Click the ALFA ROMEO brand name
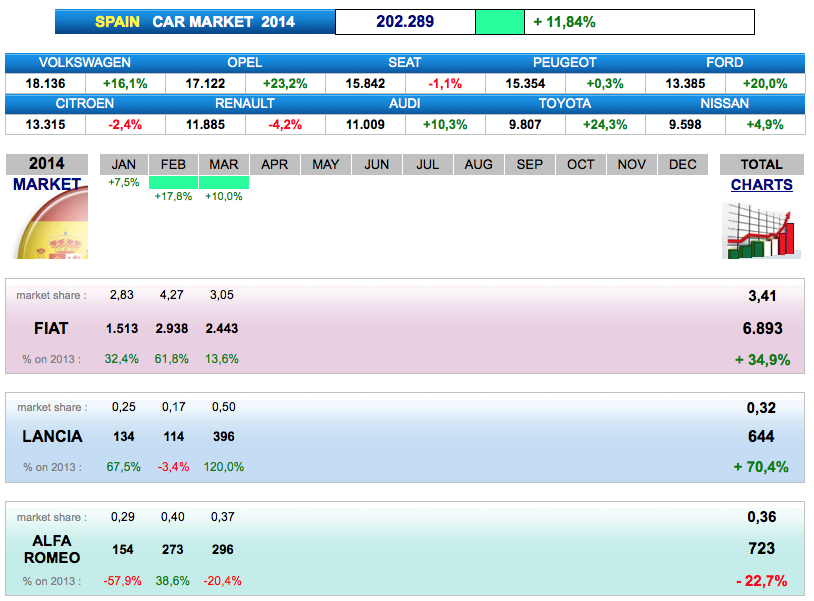 click(52, 549)
